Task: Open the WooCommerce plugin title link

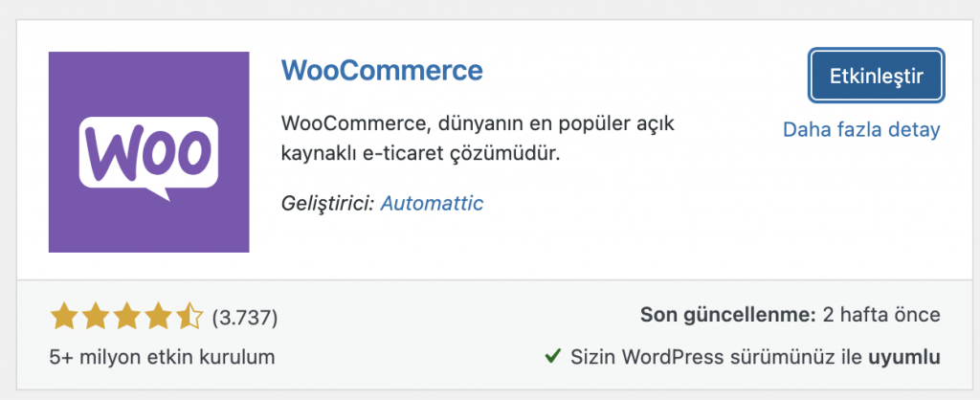Action: (x=383, y=71)
